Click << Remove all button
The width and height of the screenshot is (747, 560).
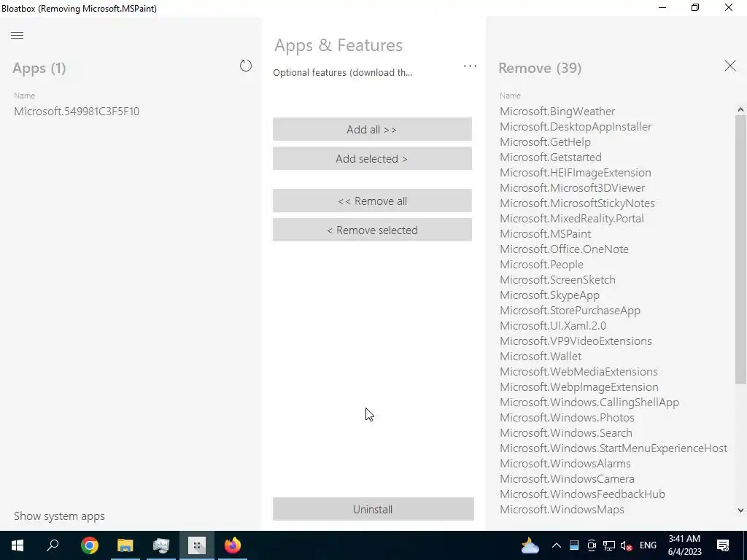pos(372,201)
